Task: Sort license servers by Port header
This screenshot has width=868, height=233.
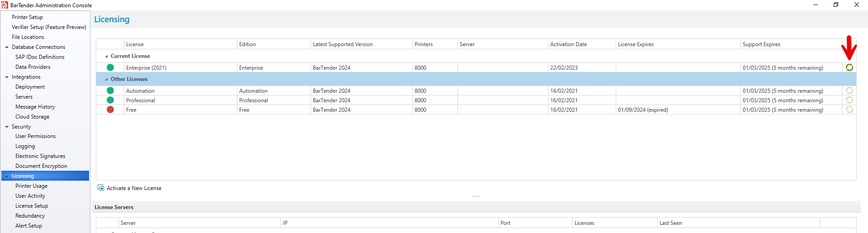Action: coord(535,223)
